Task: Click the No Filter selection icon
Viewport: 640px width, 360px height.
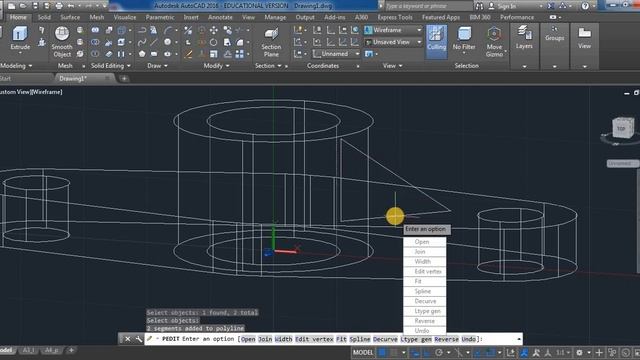Action: [464, 34]
